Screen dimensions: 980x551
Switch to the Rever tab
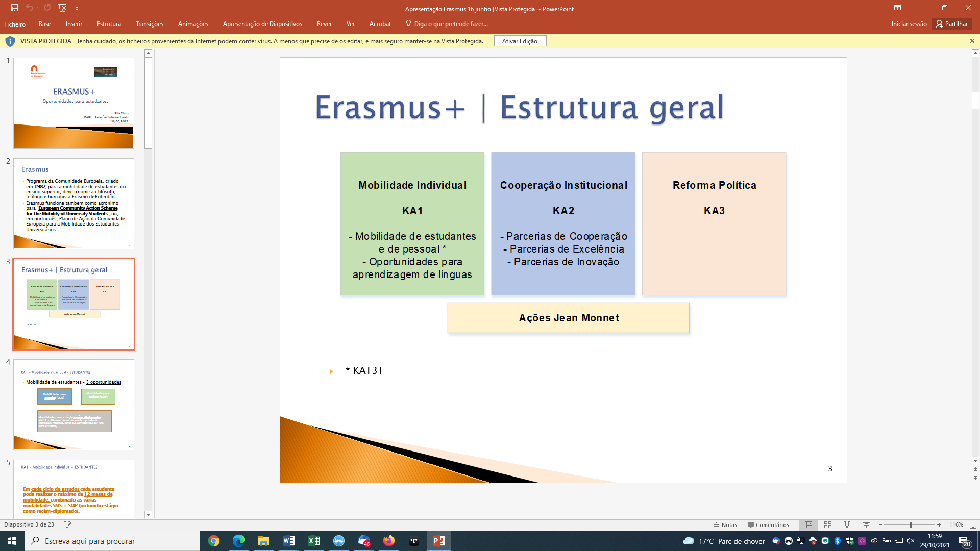324,24
